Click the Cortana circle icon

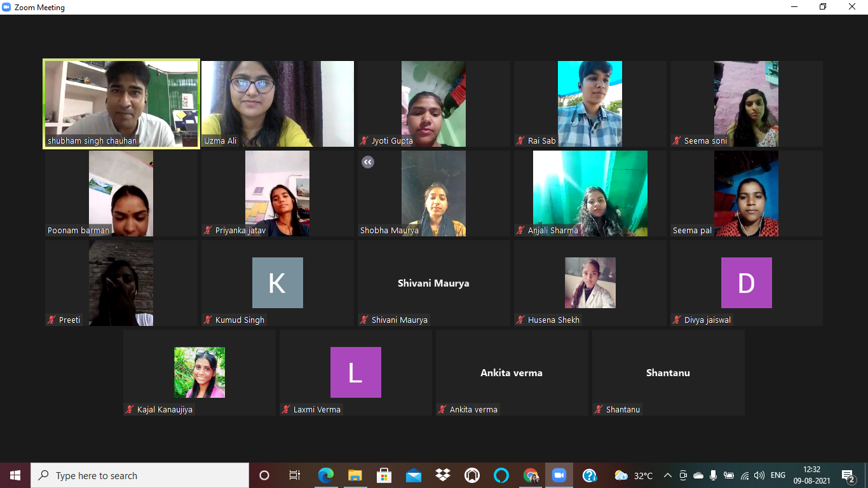coord(264,475)
